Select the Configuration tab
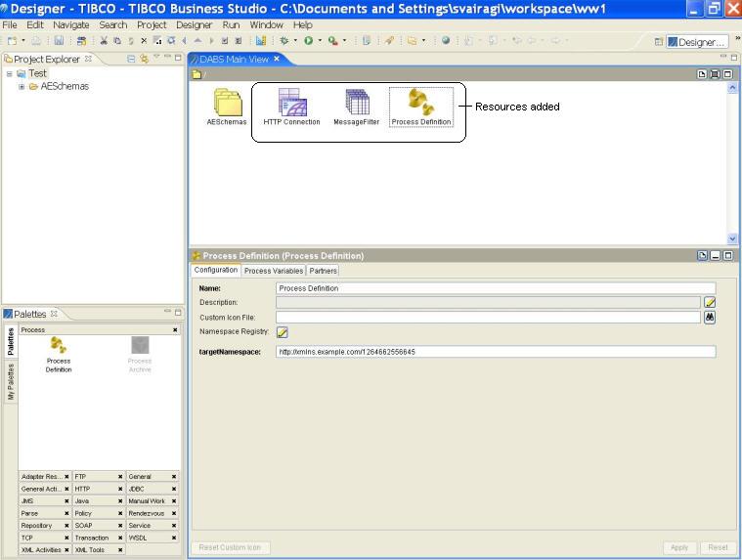Viewport: 742px width, 560px height. click(216, 270)
